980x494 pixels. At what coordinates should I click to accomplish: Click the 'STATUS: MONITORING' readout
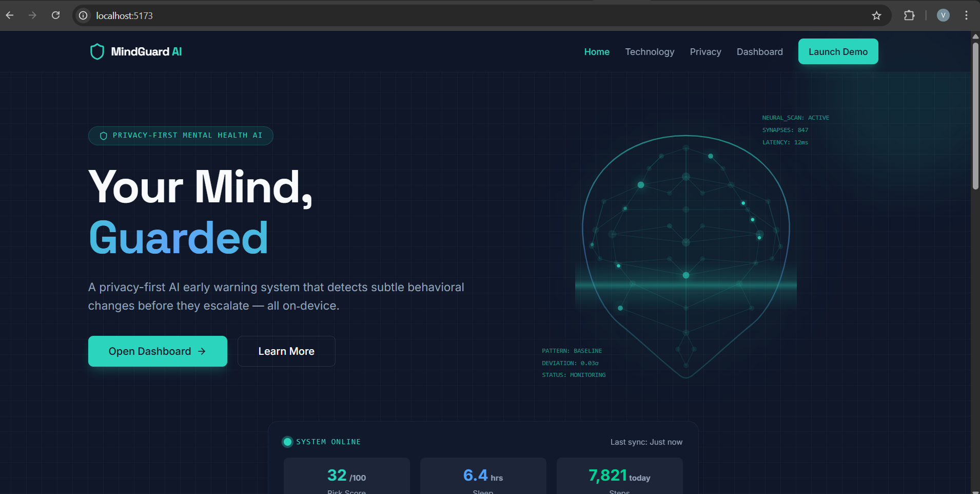pos(574,375)
